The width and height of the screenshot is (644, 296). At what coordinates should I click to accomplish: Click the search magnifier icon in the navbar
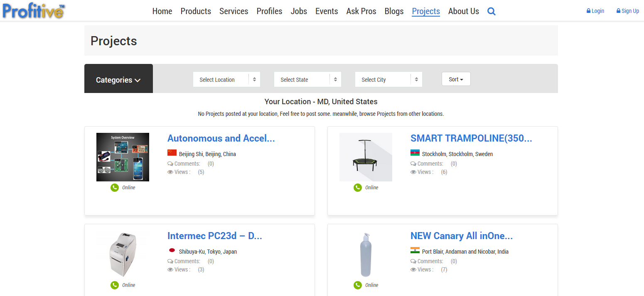coord(491,11)
